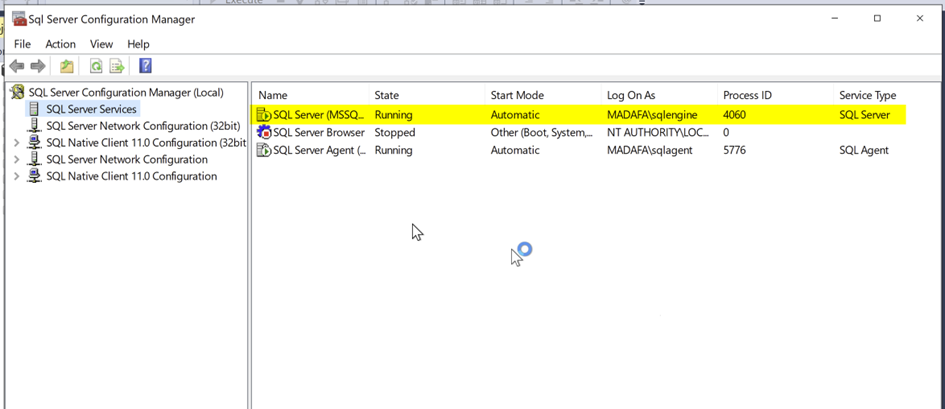Screen dimensions: 945x409
Task: Click the Back arrow toolbar icon
Action: (x=17, y=66)
